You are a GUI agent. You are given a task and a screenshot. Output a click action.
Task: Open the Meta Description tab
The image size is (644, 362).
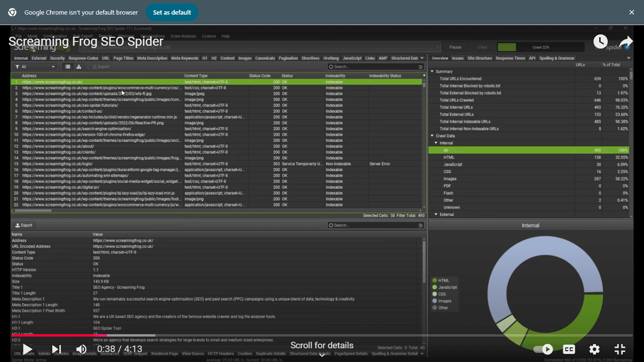[152, 58]
